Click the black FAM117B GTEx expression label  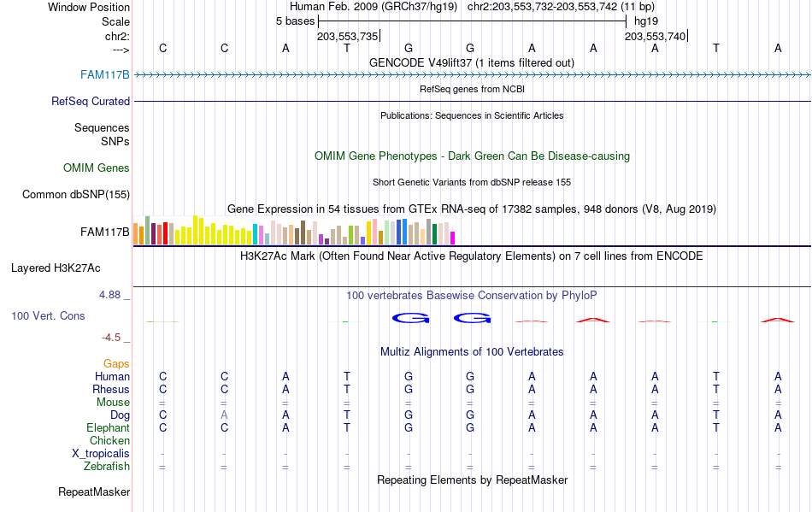click(x=104, y=232)
